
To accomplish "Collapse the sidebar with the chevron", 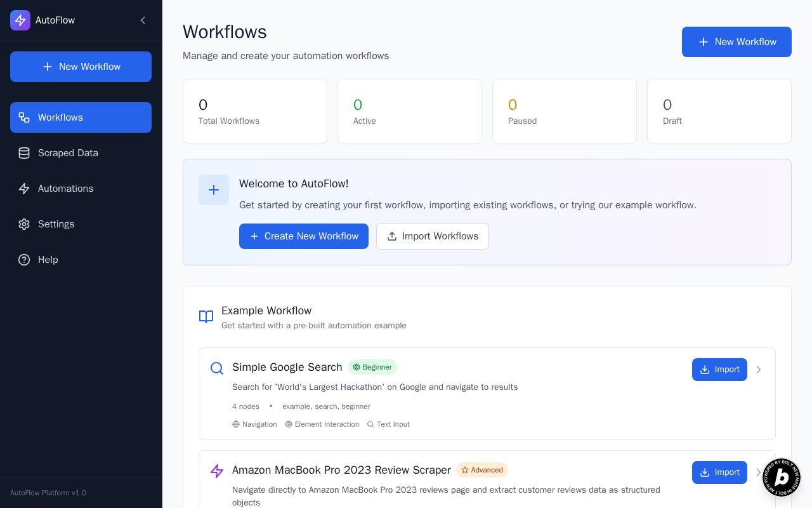I will pyautogui.click(x=143, y=20).
